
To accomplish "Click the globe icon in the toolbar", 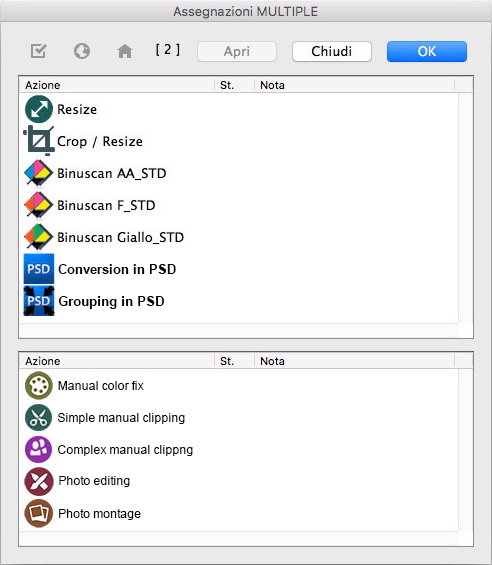I will point(82,51).
